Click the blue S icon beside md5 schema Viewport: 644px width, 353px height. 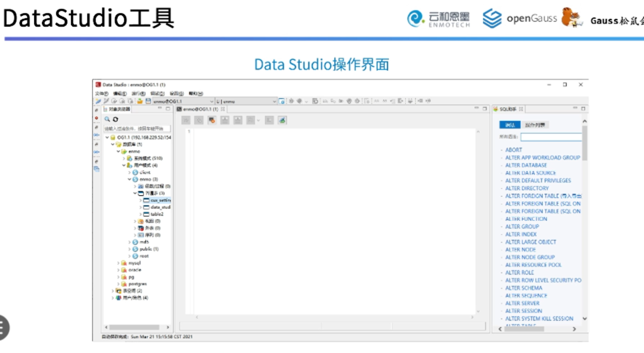(135, 242)
